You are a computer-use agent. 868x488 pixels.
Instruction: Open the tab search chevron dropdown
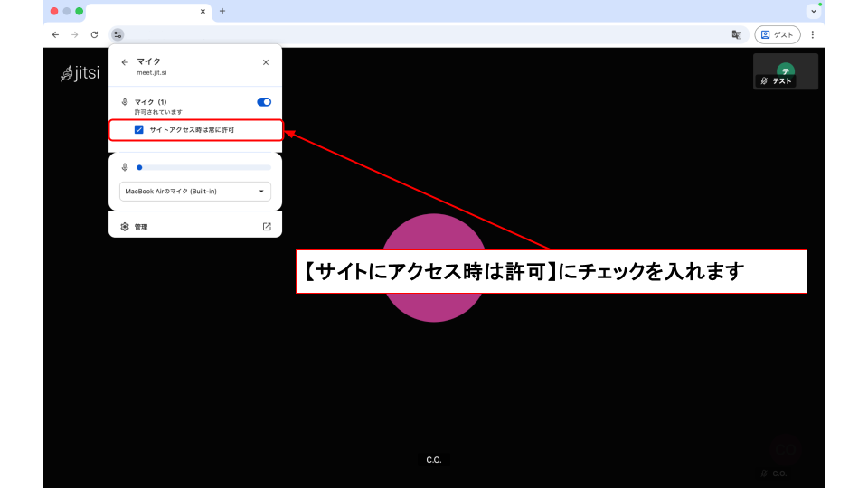tap(813, 11)
